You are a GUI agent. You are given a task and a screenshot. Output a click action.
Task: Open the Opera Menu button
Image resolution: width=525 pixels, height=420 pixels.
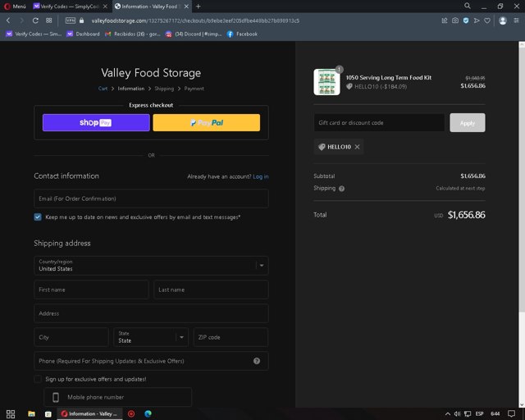tap(15, 6)
